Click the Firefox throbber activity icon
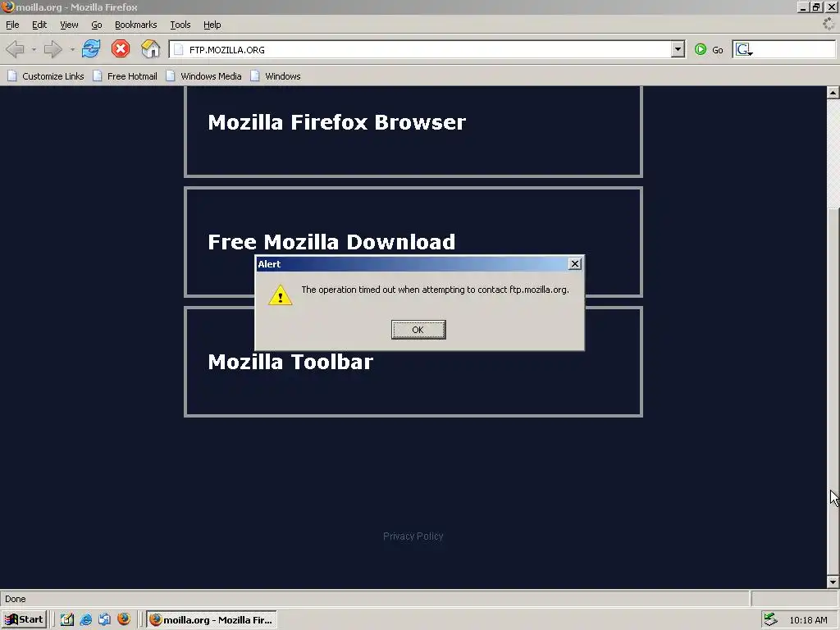840x630 pixels. click(829, 24)
